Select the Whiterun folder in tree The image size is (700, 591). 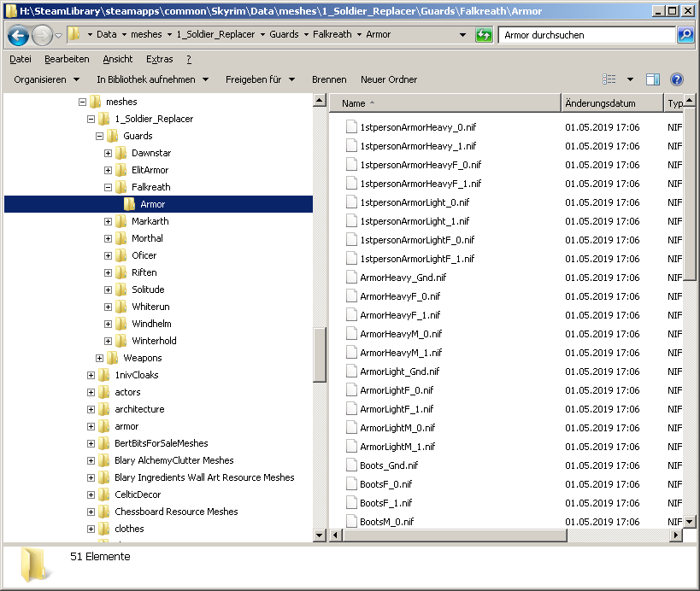pyautogui.click(x=150, y=307)
